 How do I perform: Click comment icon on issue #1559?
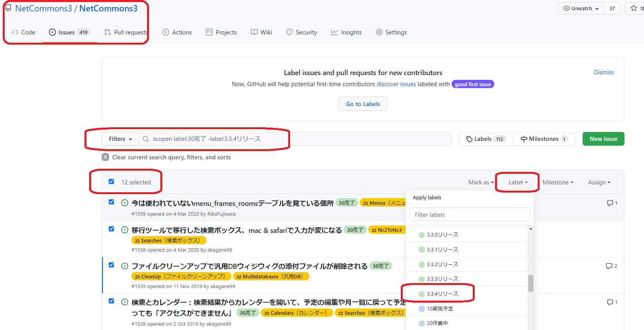[x=610, y=203]
